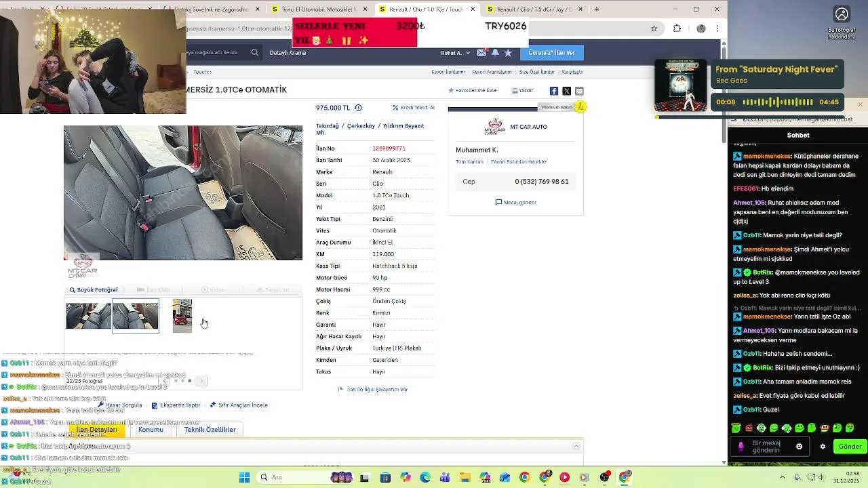Click Büyük Fotoğraf enlarge button
The height and width of the screenshot is (488, 868).
pos(94,290)
